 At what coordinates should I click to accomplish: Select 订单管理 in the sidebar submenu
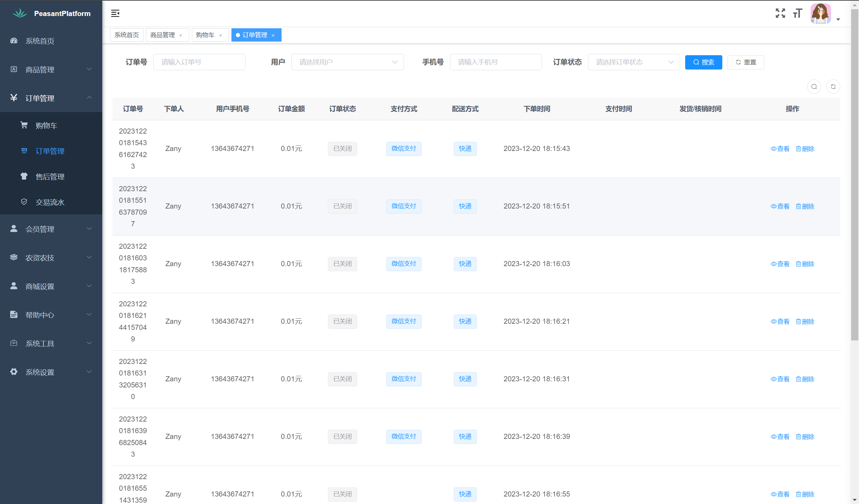tap(51, 151)
